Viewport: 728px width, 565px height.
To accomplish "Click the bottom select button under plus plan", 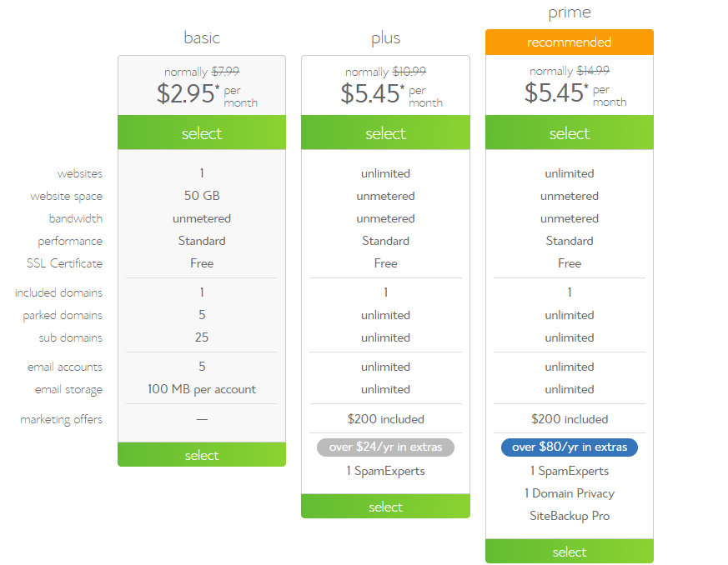I will click(385, 506).
